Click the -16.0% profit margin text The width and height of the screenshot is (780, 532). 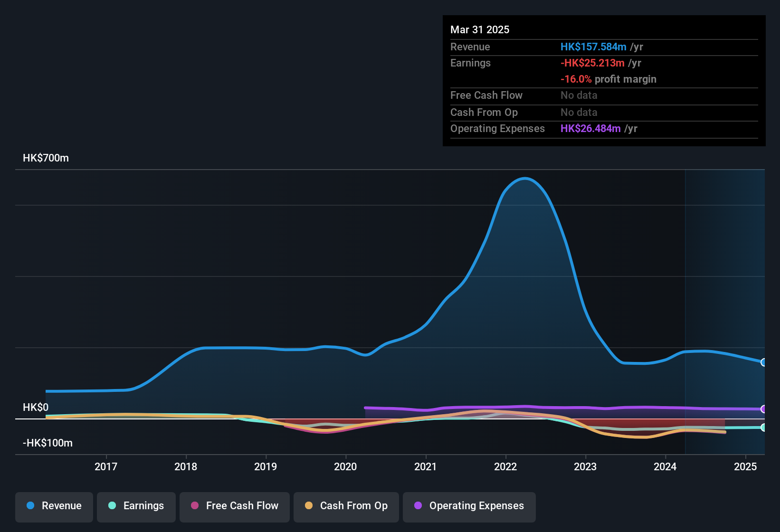click(609, 79)
